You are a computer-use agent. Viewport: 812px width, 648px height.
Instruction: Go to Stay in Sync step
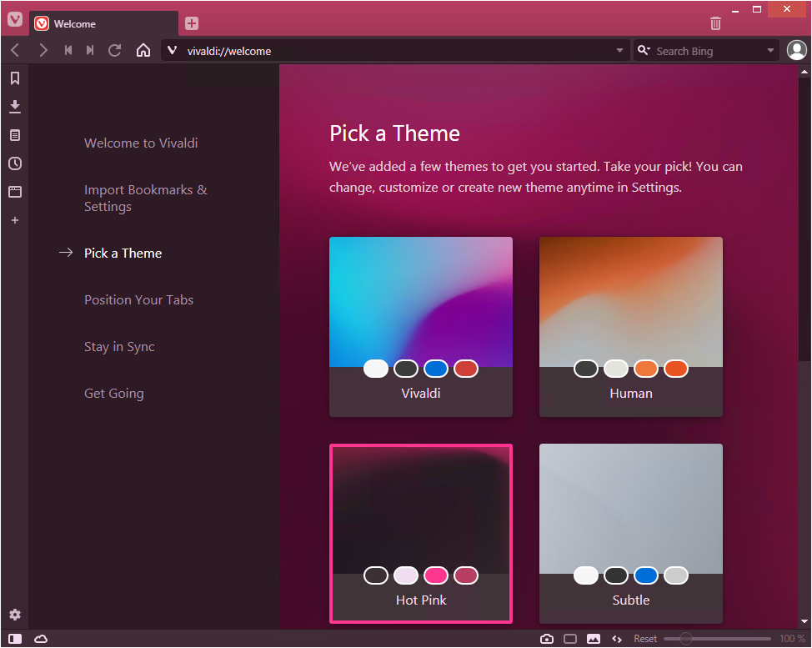click(119, 347)
